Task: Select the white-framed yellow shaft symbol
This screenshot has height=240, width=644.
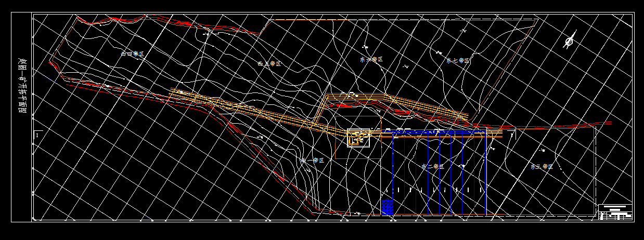Action: 358,138
